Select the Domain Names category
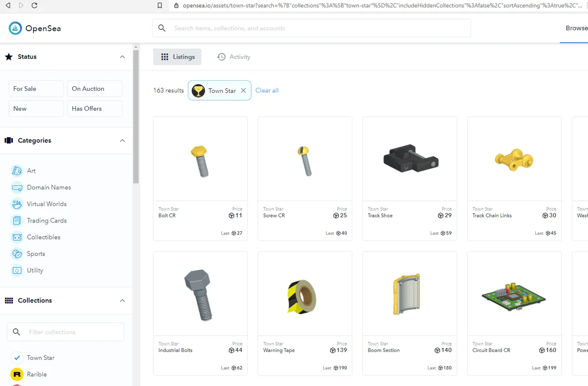Screen dimensions: 588x386 (x=49, y=187)
